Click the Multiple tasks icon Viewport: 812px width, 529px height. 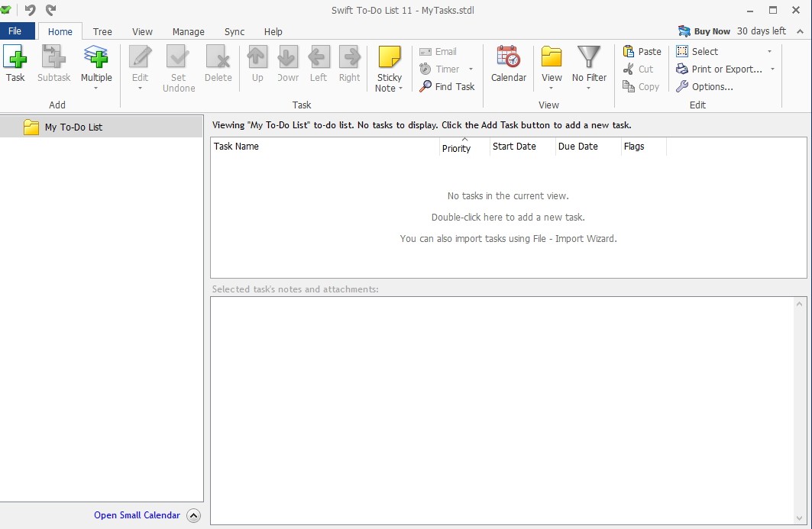coord(95,56)
